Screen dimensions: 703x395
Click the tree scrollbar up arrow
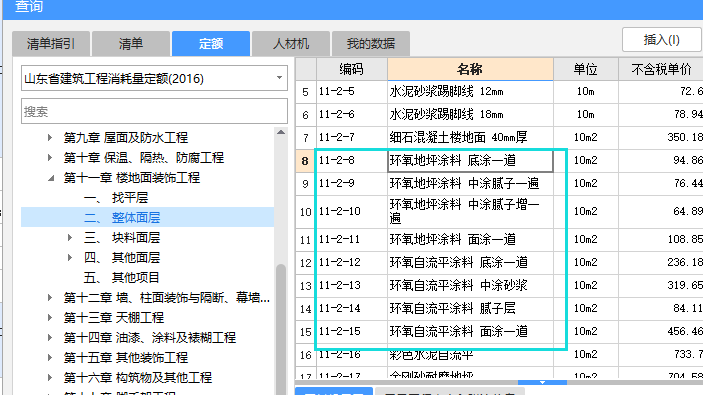point(281,132)
